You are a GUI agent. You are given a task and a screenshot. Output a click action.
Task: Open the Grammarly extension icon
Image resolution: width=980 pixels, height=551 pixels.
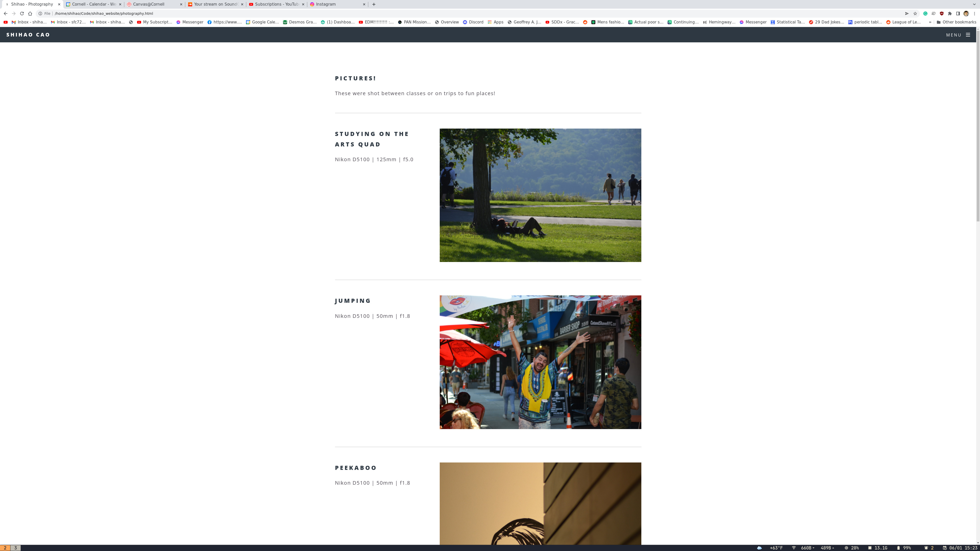tap(925, 13)
